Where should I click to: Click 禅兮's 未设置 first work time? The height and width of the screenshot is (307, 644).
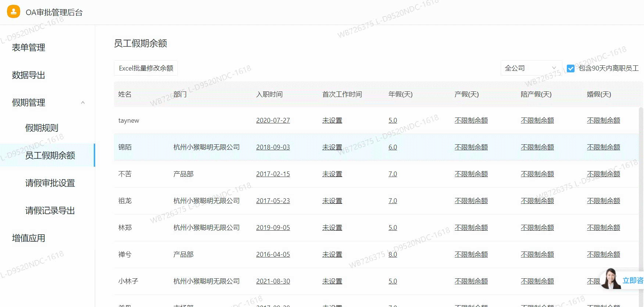pyautogui.click(x=332, y=254)
